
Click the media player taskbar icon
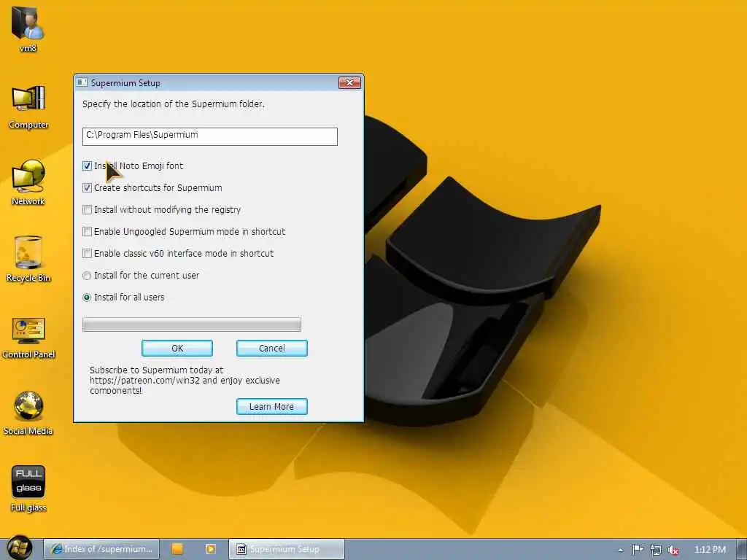pyautogui.click(x=211, y=549)
